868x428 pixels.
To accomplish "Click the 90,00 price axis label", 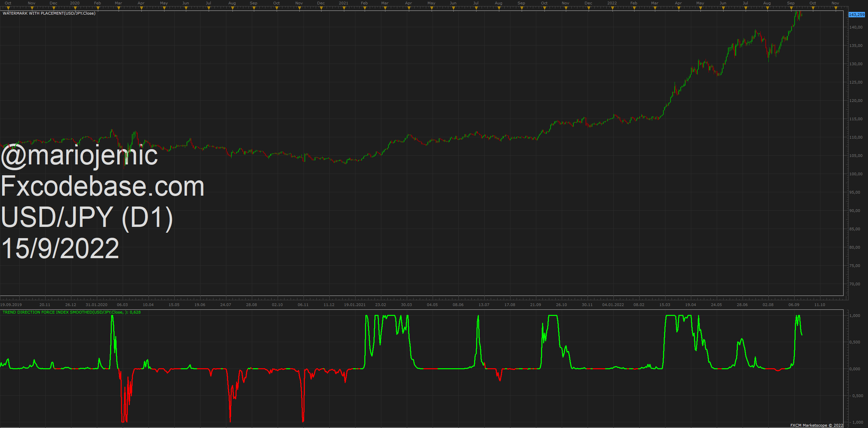I will point(855,211).
